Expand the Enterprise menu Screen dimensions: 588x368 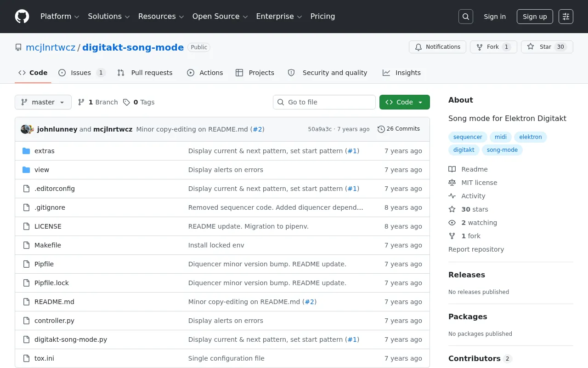click(x=279, y=17)
